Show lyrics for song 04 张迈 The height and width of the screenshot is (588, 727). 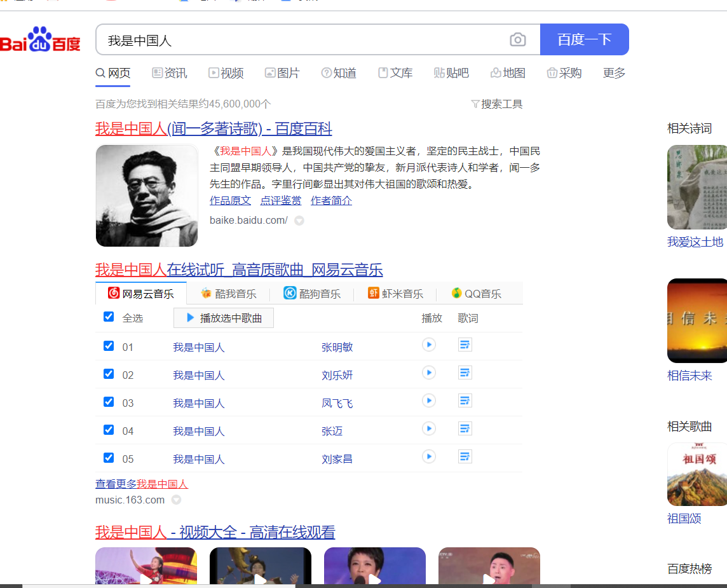pos(465,428)
